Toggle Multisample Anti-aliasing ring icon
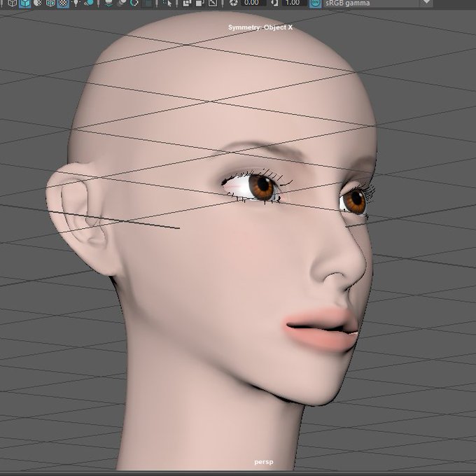Screen dimensions: 476x476 [134, 3]
